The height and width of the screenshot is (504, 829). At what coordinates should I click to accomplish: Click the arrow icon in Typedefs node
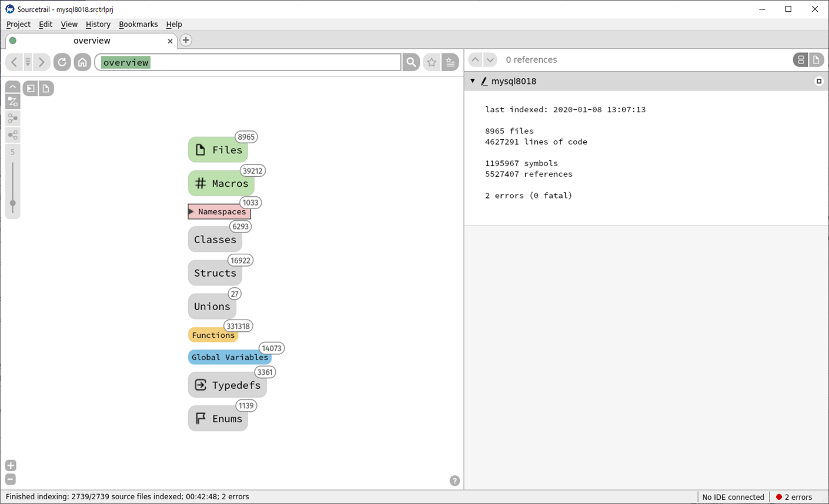click(200, 385)
